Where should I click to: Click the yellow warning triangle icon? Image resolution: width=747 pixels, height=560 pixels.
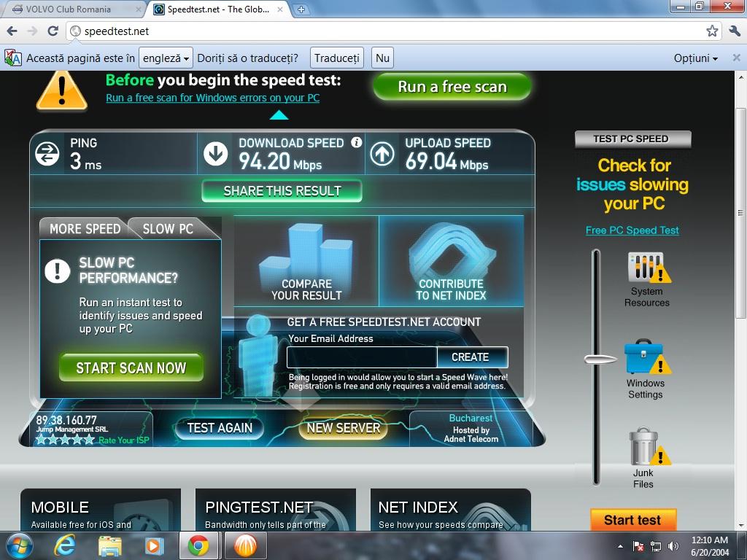tap(62, 90)
